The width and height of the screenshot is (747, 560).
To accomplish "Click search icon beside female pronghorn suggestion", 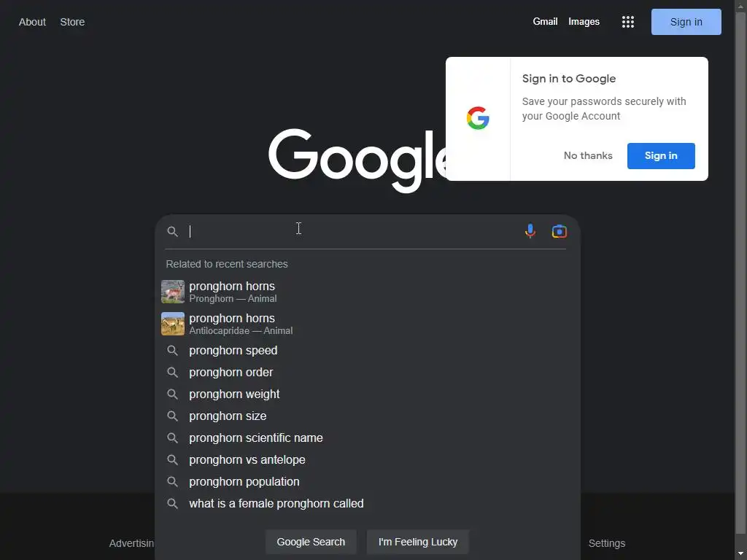I will tap(172, 504).
